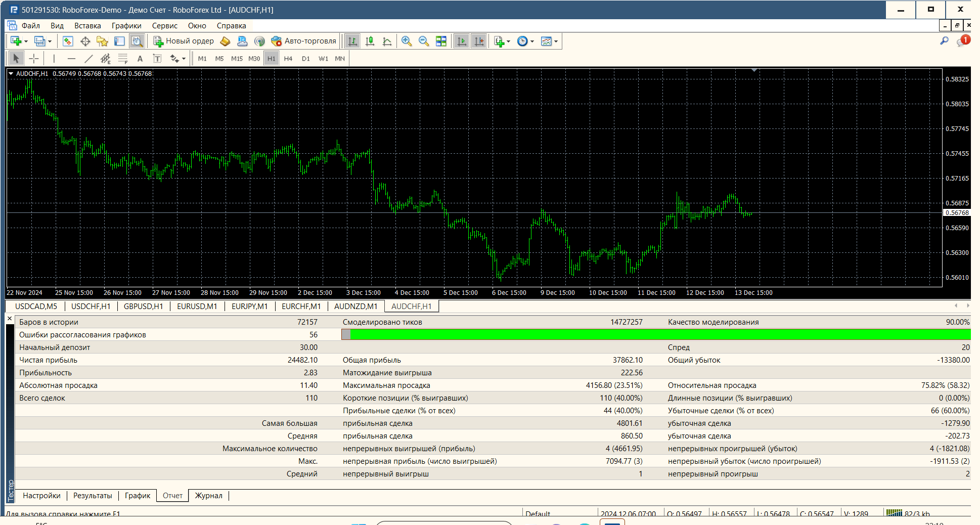Open the Profiles icon in the toolbar
Screen dimensions: 980x525
39,41
